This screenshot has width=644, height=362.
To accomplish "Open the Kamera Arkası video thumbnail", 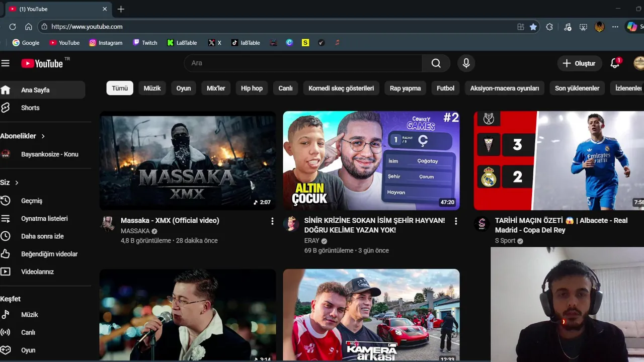I will [x=371, y=315].
